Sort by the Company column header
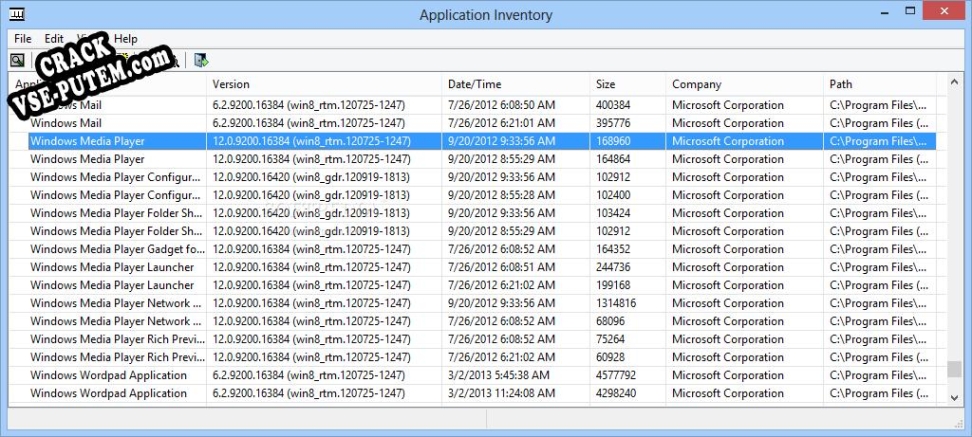This screenshot has width=972, height=437. tap(744, 84)
